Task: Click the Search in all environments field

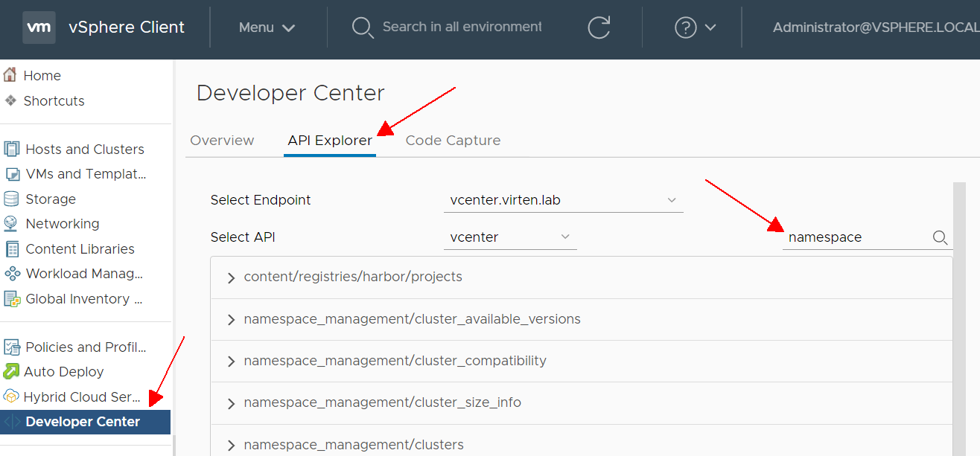Action: click(x=462, y=27)
